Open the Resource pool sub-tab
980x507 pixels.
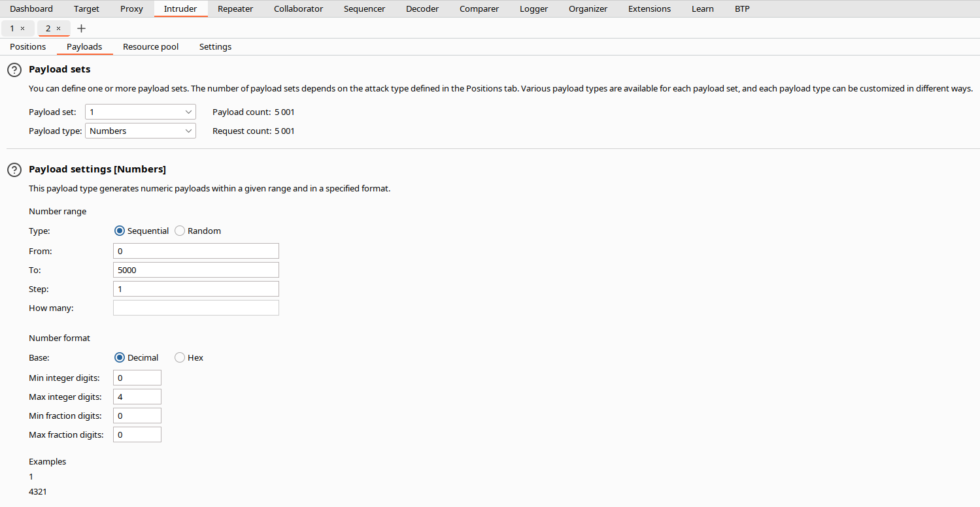[150, 47]
